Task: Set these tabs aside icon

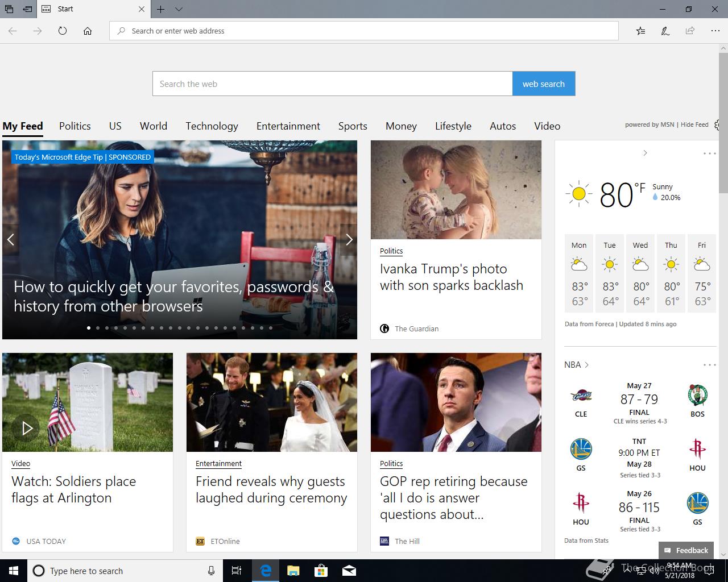Action: point(27,9)
